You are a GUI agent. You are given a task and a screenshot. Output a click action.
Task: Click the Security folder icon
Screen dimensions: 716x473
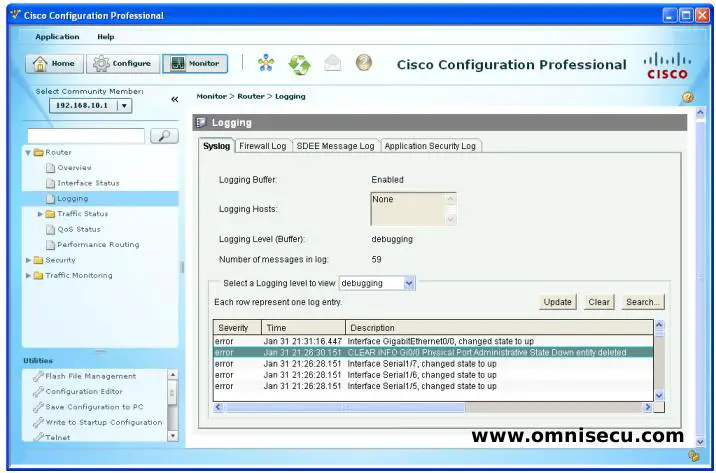38,260
